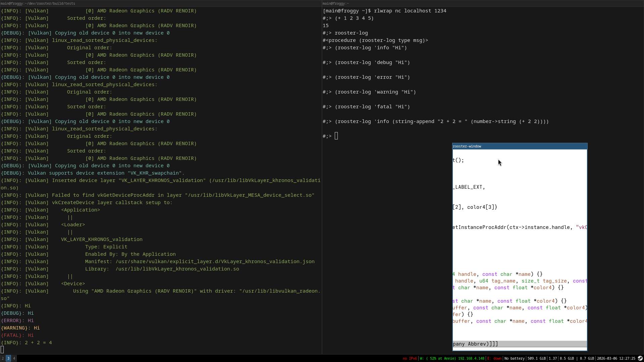This screenshot has height=362, width=644.
Task: Click the 'rlwrap nc localhost 1234' command line
Action: click(x=410, y=11)
